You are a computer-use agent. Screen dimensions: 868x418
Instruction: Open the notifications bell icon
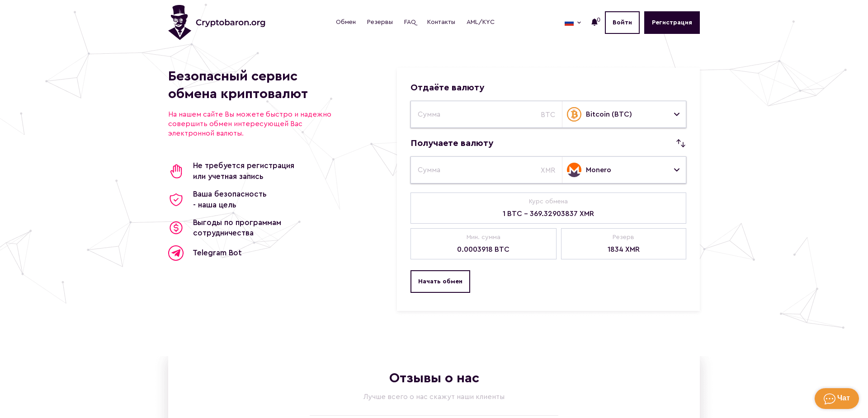point(594,22)
